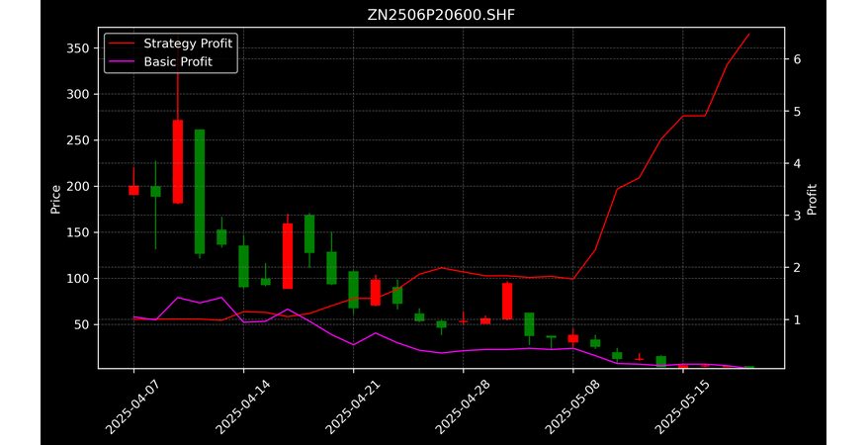Click the red candle above 2025-05-08
Viewport: 868px width, 445px height.
click(x=573, y=339)
